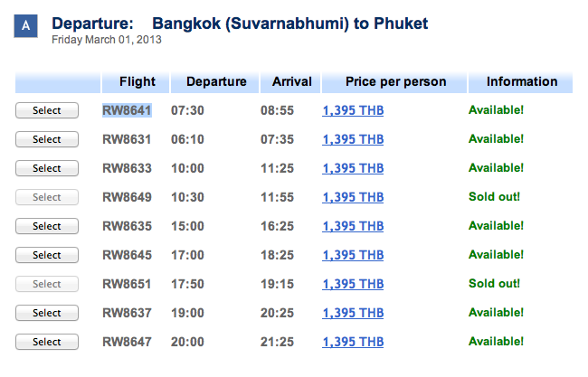Viewport: 588px width, 377px height.
Task: Open price link for flight RW8641
Action: pyautogui.click(x=353, y=110)
